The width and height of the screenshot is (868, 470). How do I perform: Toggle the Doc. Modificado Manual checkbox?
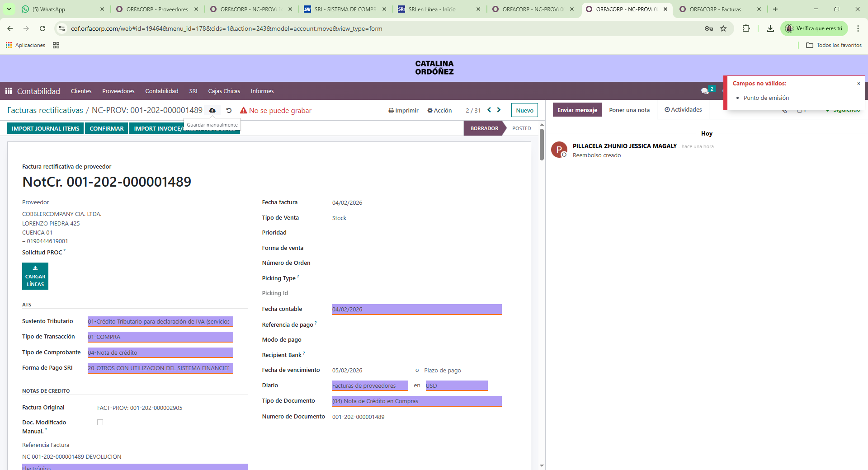100,422
